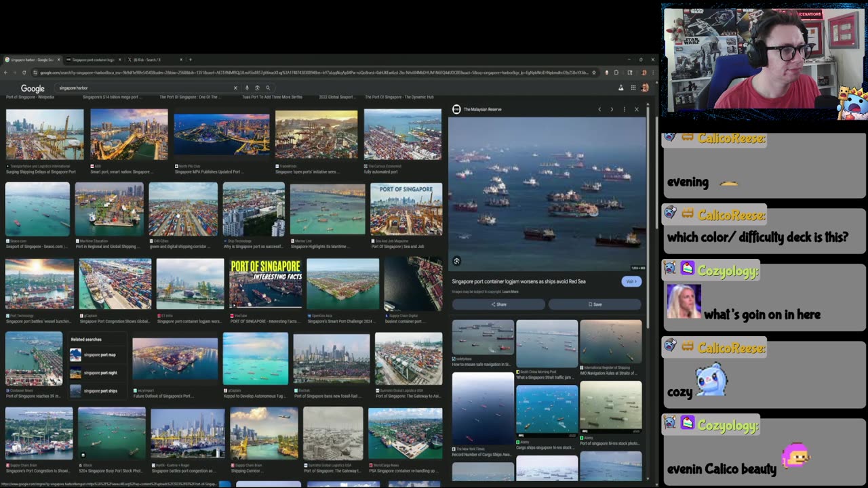Close the image preview panel
The height and width of the screenshot is (488, 868).
(637, 109)
